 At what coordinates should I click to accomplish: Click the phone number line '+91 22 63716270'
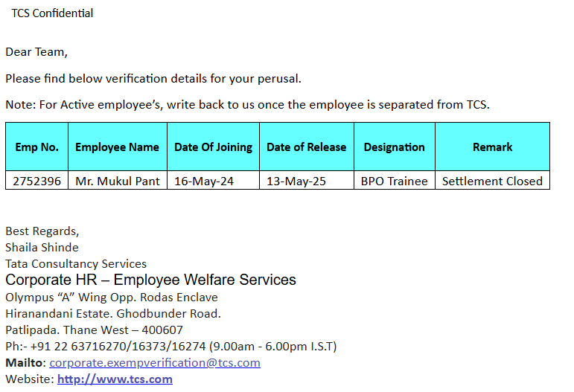point(171,347)
